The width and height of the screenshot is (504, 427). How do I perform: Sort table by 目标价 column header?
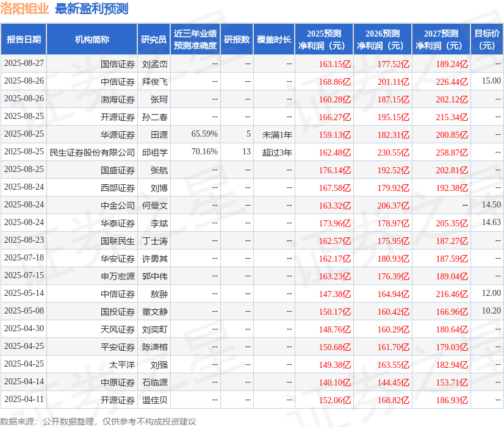485,39
